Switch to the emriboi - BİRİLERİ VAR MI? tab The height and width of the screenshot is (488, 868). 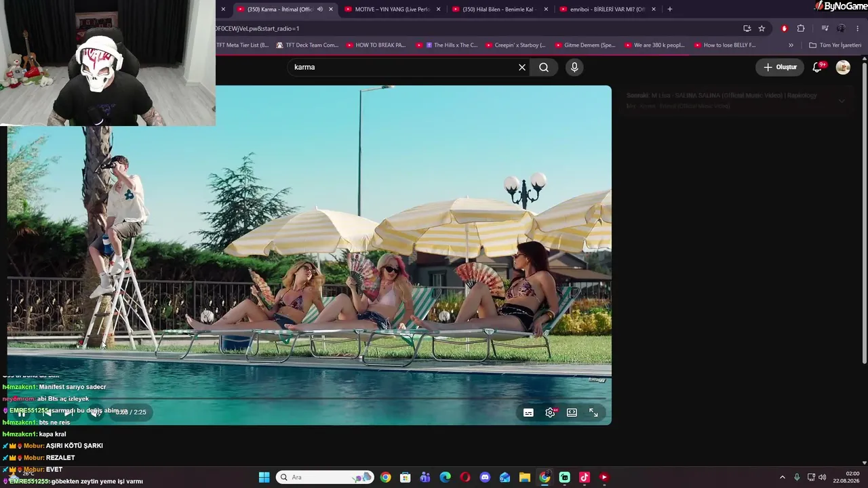click(608, 9)
